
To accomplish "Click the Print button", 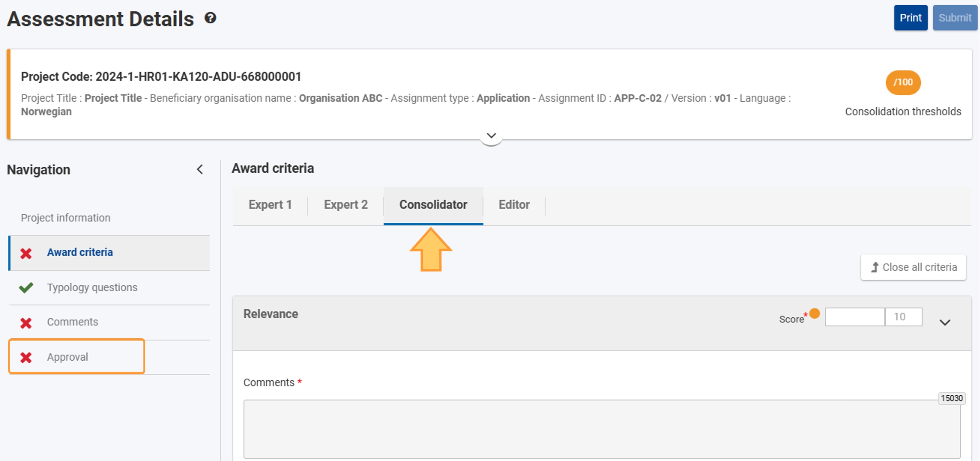I will pyautogui.click(x=910, y=18).
